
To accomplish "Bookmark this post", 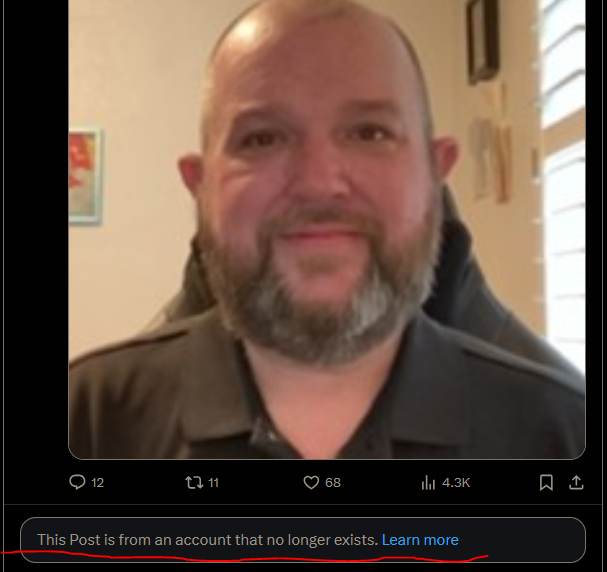I will tap(546, 483).
